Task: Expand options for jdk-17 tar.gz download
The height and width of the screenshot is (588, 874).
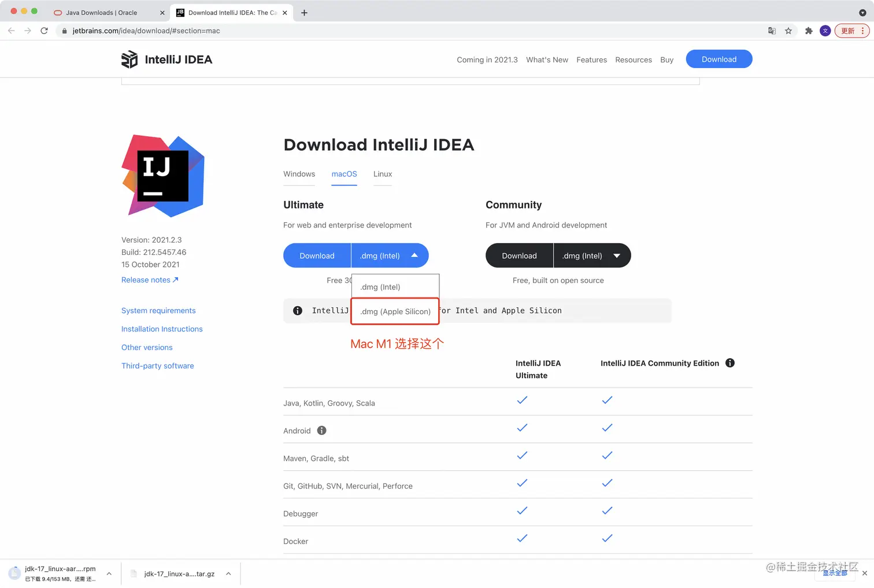Action: click(228, 574)
